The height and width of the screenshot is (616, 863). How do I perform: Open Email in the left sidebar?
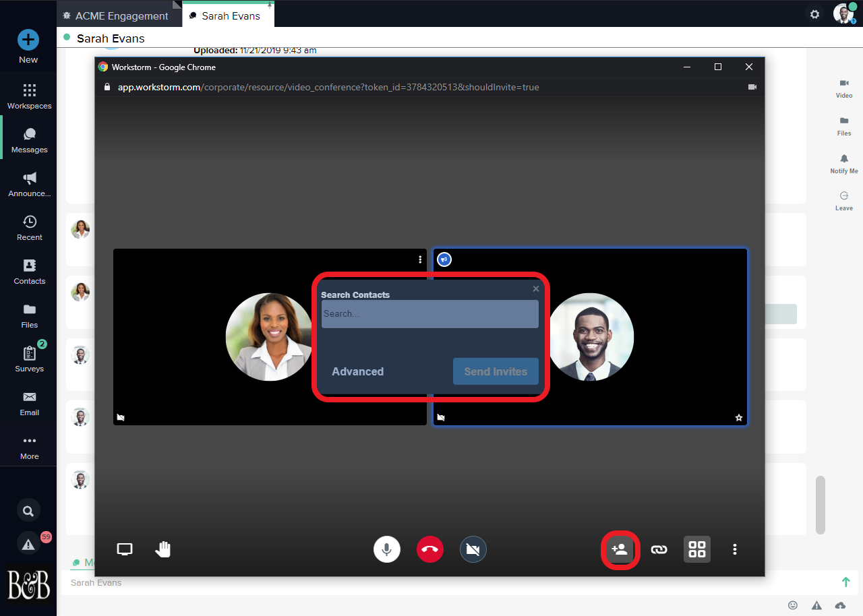(x=29, y=403)
